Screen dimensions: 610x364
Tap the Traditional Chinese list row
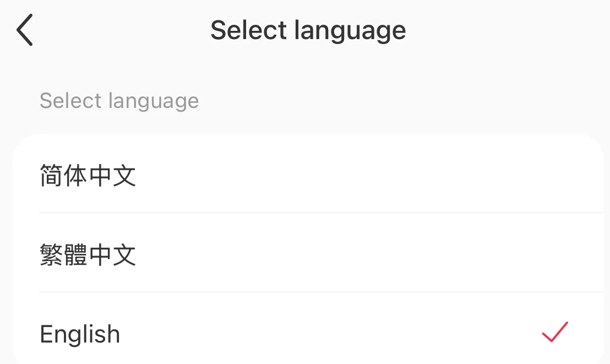[308, 255]
